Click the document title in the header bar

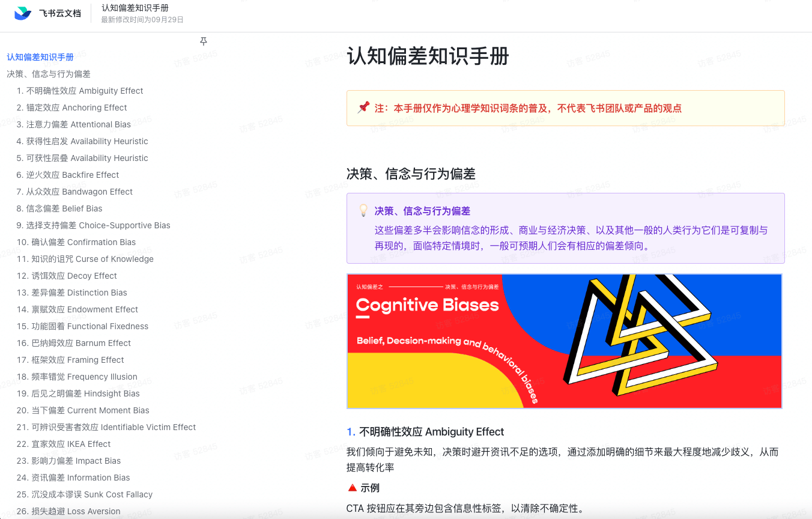[135, 8]
